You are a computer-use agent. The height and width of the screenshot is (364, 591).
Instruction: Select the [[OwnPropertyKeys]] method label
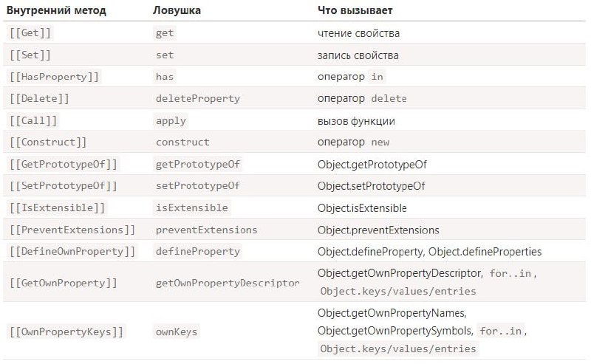tap(66, 332)
